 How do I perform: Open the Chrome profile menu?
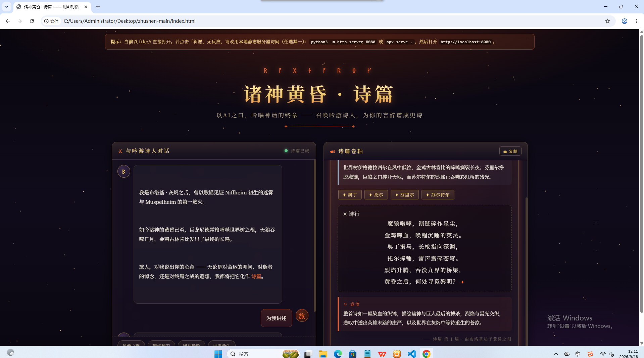pyautogui.click(x=624, y=21)
